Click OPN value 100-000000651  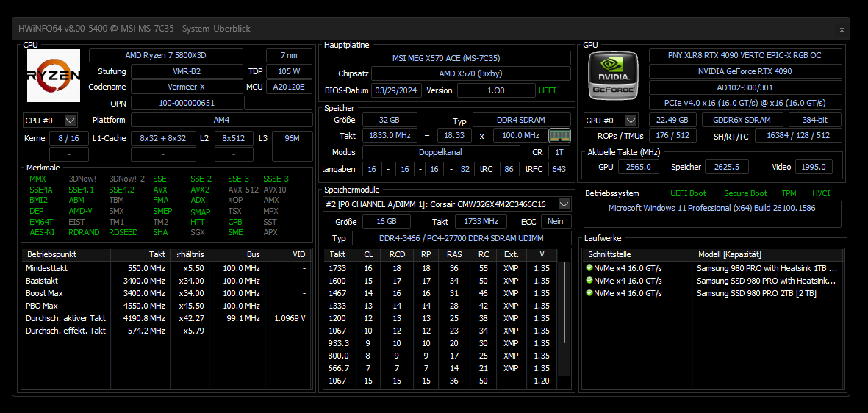[187, 103]
